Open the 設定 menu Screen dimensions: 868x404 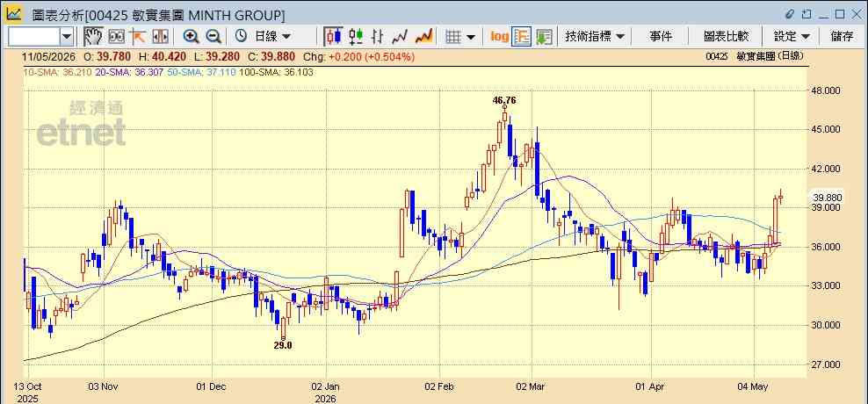click(x=792, y=37)
